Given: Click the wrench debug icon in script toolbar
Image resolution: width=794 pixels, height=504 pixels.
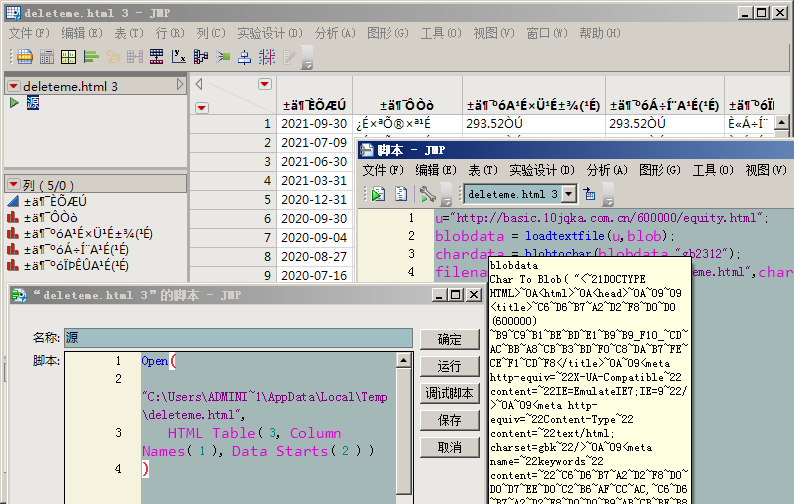Looking at the screenshot, I should (428, 194).
